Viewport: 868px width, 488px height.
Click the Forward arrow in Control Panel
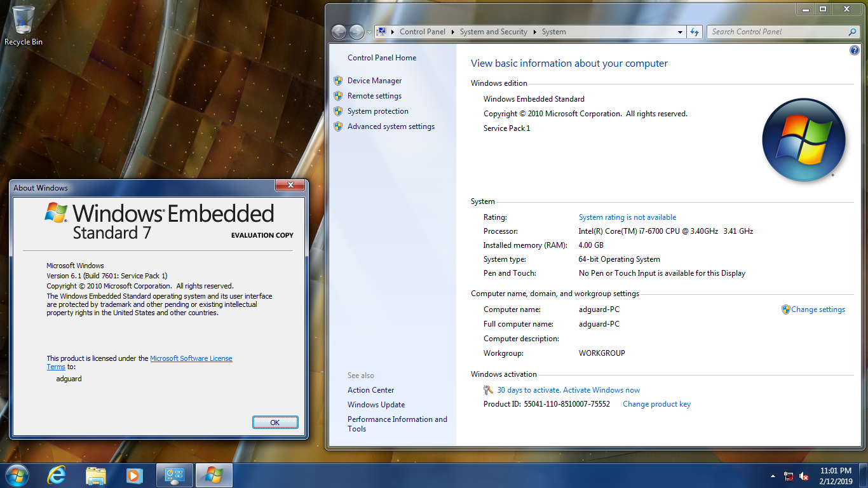pos(356,32)
